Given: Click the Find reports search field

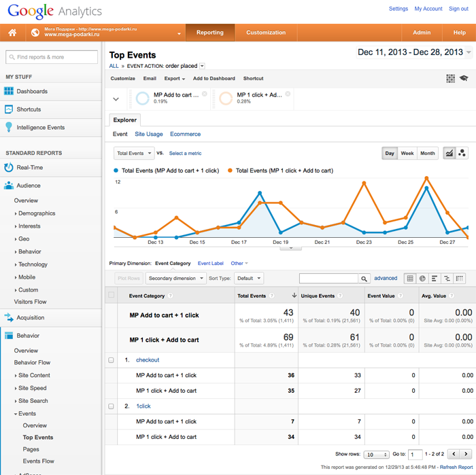Looking at the screenshot, I should [x=52, y=57].
